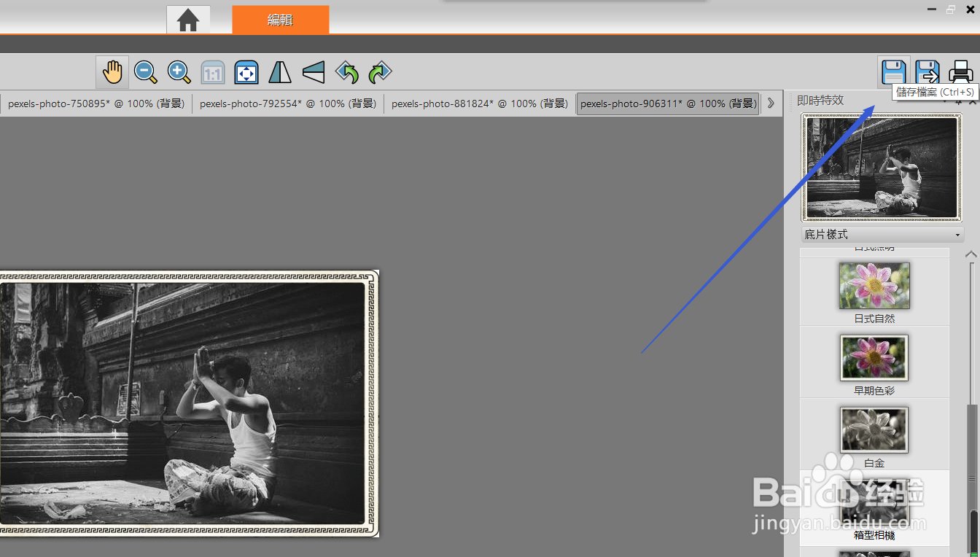This screenshot has height=557, width=980.
Task: Redo the last edit
Action: (380, 72)
